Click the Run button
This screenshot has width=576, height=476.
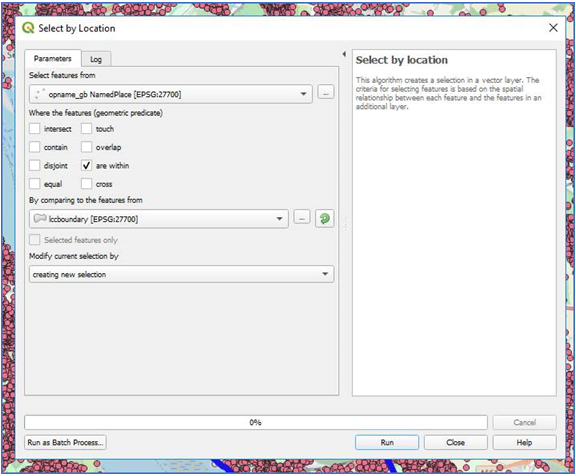click(x=387, y=442)
